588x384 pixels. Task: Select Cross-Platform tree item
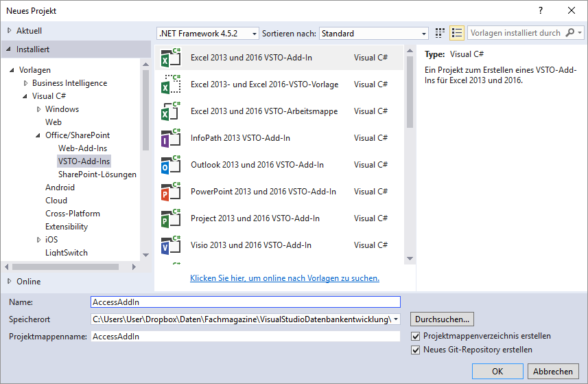[x=73, y=214]
